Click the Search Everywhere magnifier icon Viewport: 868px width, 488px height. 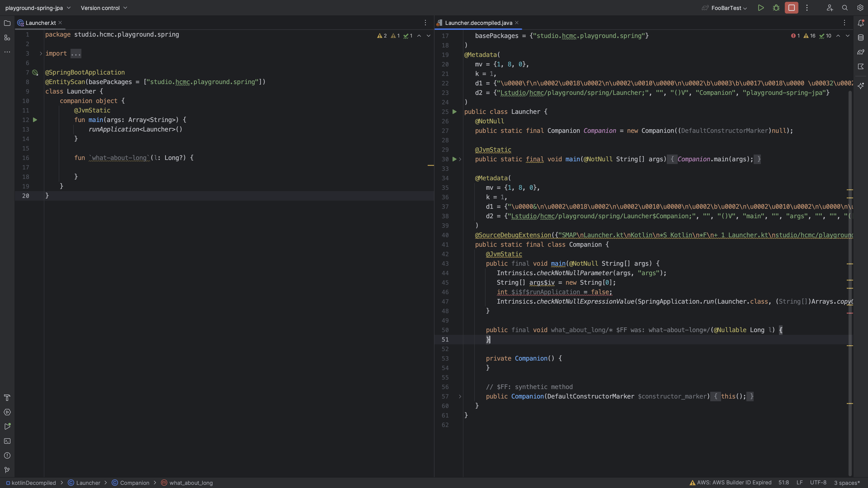tap(845, 8)
